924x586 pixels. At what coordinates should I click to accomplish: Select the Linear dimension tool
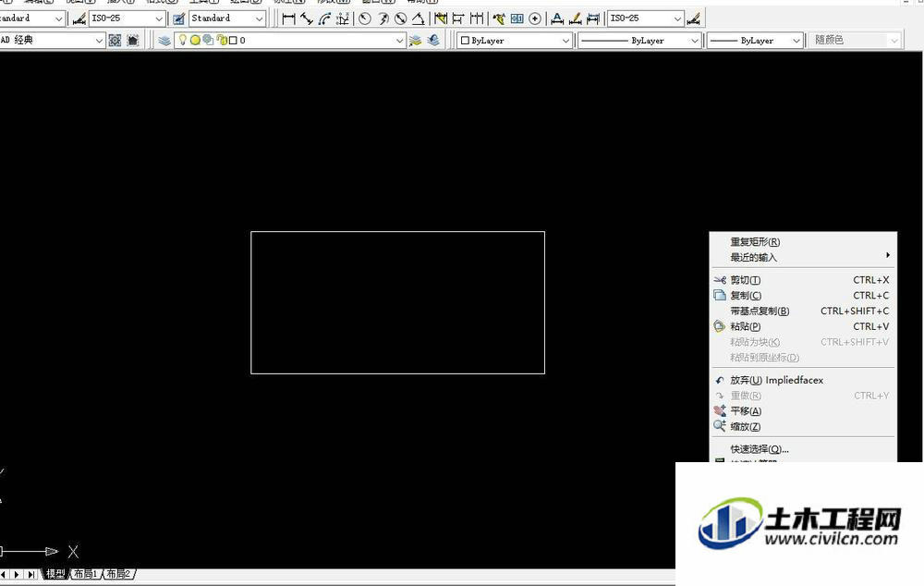click(x=288, y=18)
